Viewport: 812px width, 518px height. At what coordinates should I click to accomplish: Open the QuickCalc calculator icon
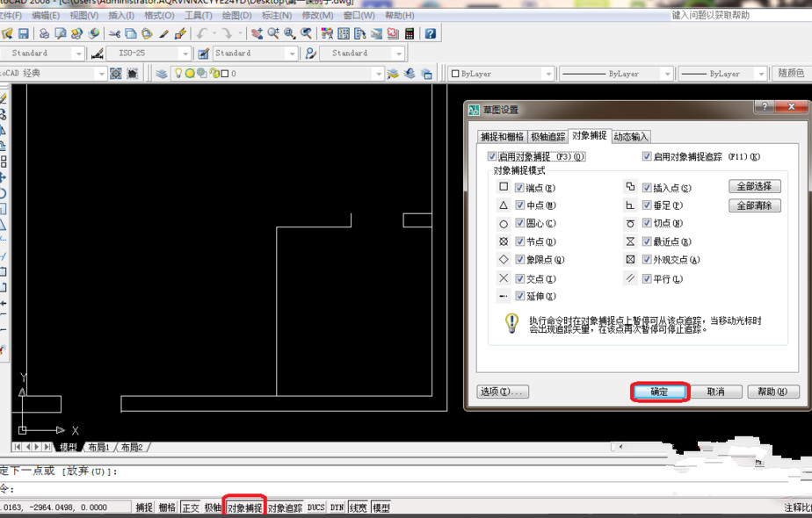pyautogui.click(x=409, y=34)
